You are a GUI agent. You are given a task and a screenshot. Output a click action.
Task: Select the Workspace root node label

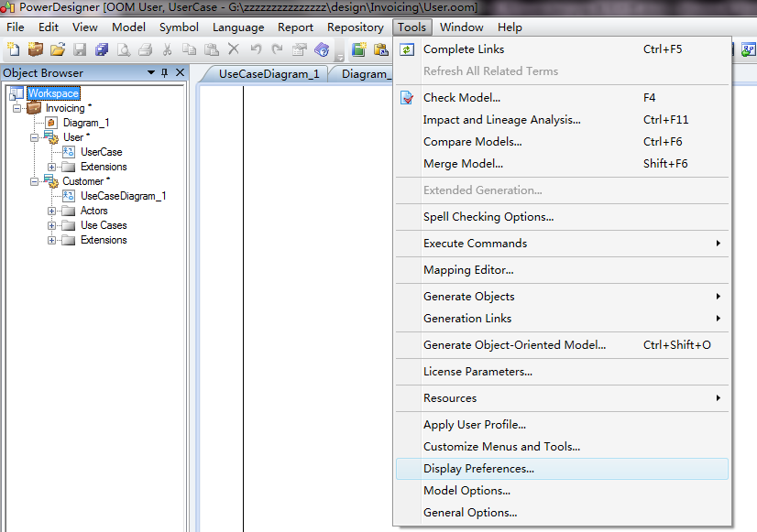pos(53,93)
